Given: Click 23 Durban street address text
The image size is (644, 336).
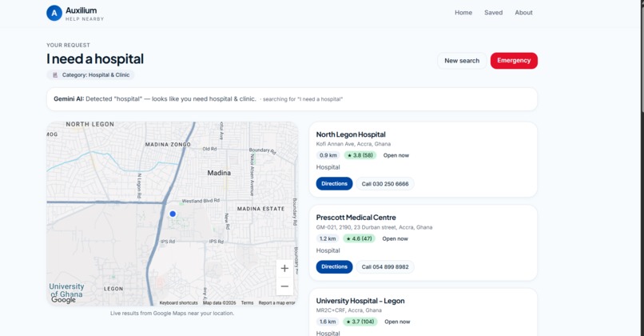Looking at the screenshot, I should coord(374,227).
